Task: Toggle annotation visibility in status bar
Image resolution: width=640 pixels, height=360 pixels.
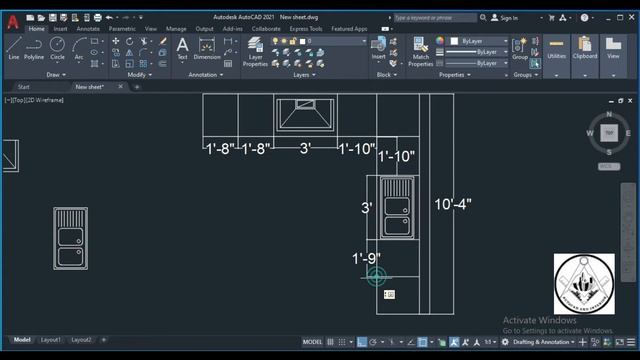Action: (x=454, y=342)
